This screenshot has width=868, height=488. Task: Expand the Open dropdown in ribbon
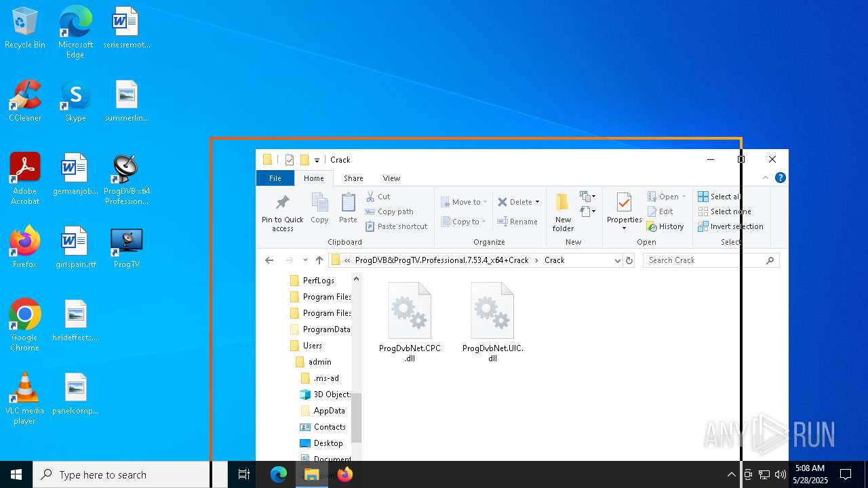[x=684, y=197]
